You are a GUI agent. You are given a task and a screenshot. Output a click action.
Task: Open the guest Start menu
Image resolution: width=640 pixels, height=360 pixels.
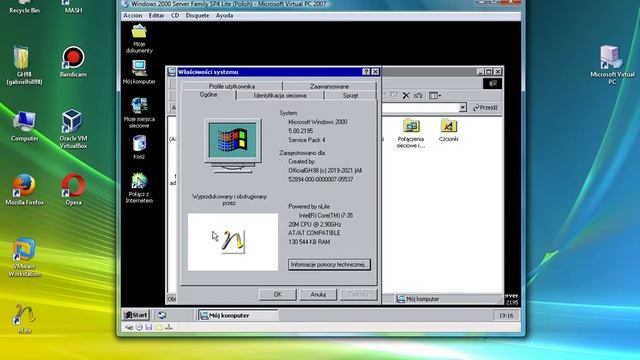pos(136,315)
